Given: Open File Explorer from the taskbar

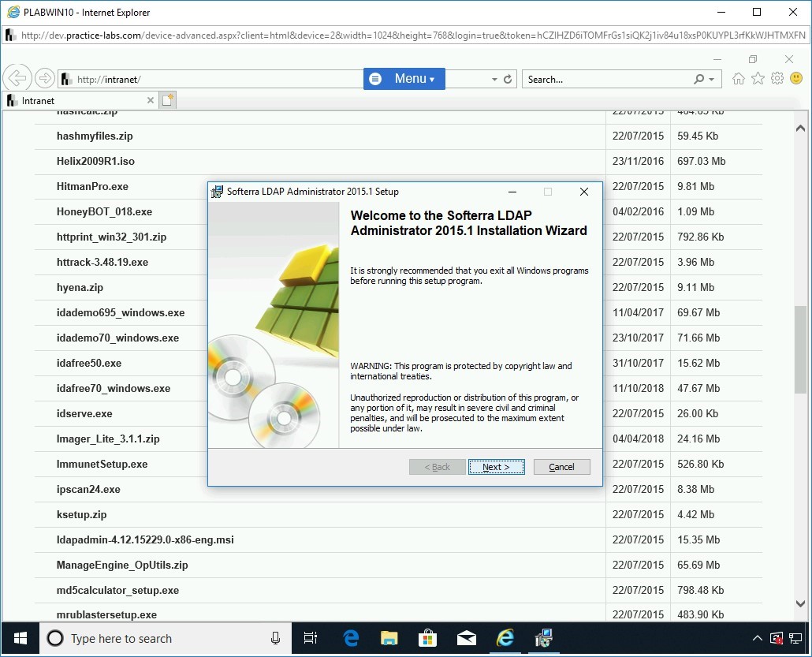Looking at the screenshot, I should click(x=389, y=638).
